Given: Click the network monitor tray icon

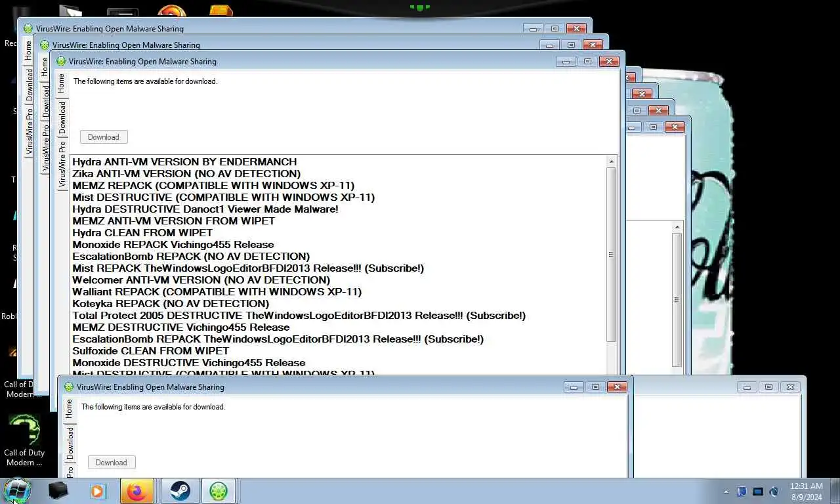Looking at the screenshot, I should click(758, 492).
